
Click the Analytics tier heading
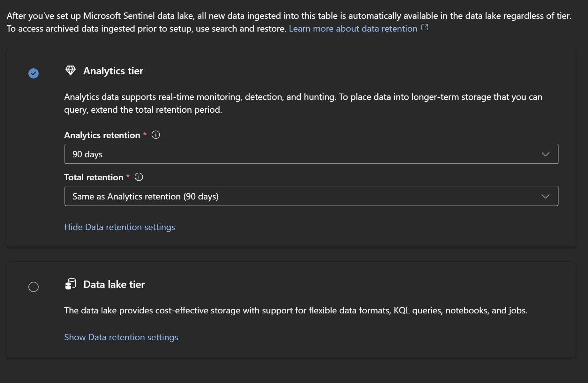point(113,71)
